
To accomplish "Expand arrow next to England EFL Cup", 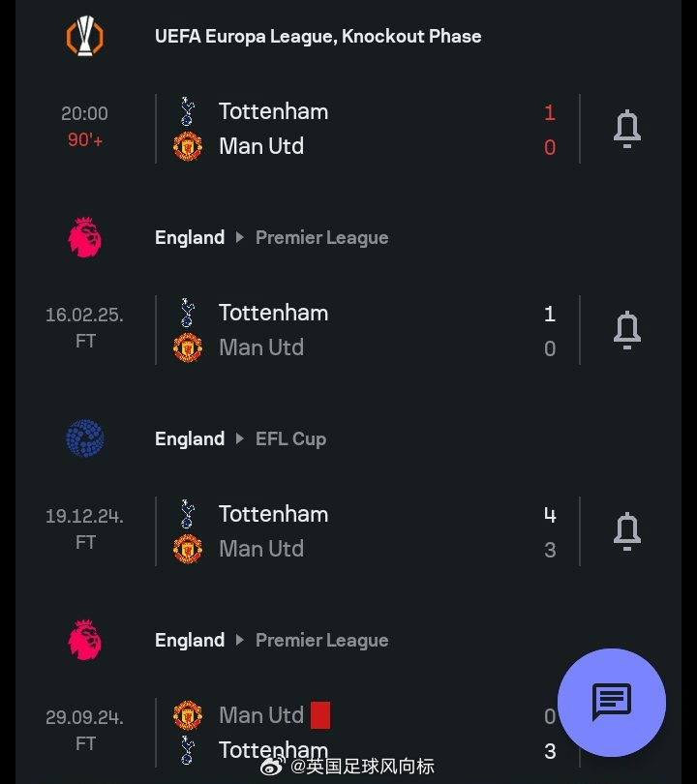I will click(x=239, y=438).
